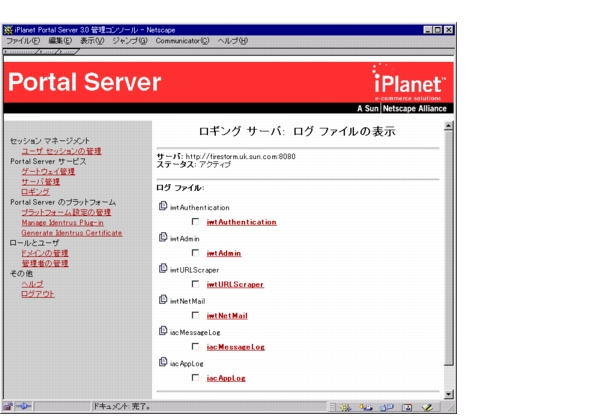This screenshot has width=610, height=416.
Task: Open Newsgroups icon in the component bar
Action: point(386,407)
